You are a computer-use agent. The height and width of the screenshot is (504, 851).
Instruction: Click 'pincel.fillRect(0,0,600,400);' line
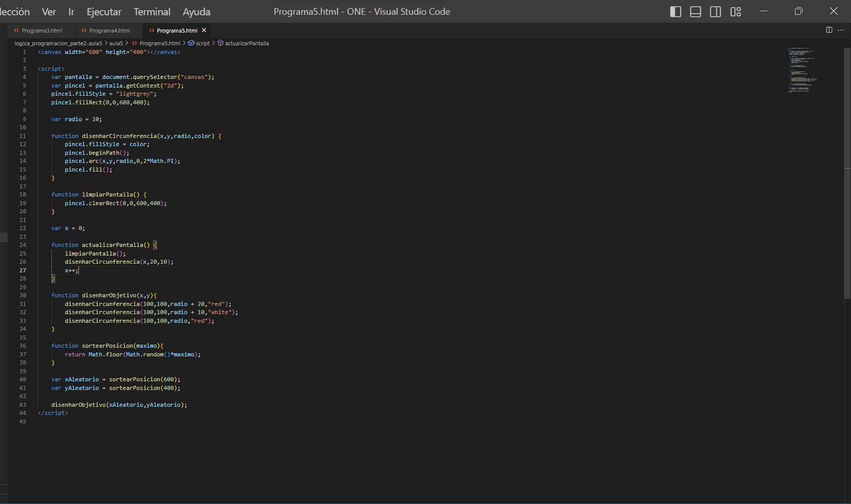(100, 102)
